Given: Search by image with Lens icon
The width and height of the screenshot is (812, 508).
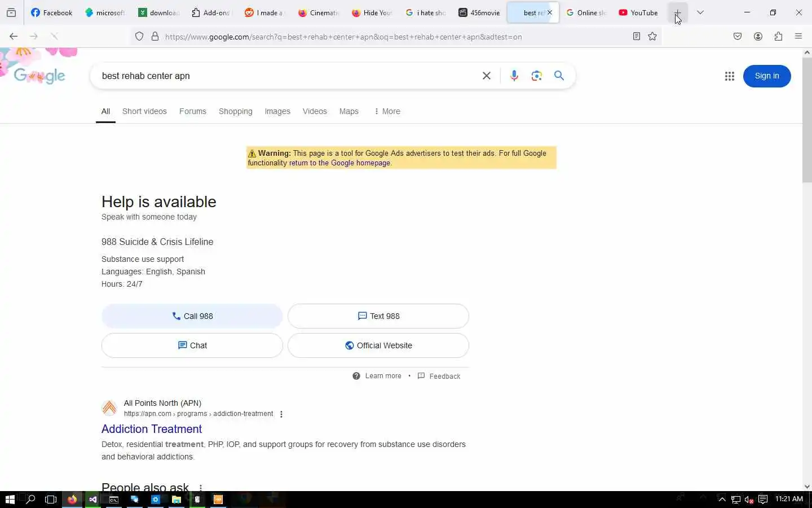Looking at the screenshot, I should pyautogui.click(x=536, y=76).
